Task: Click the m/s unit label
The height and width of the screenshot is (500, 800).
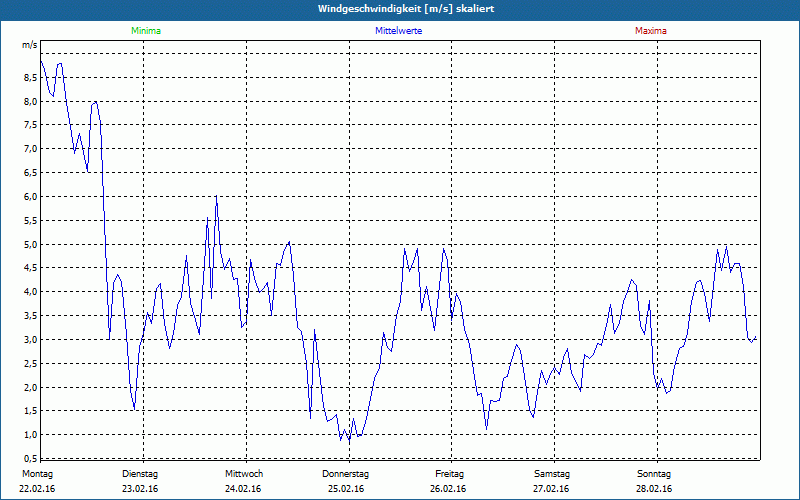Action: pyautogui.click(x=30, y=45)
